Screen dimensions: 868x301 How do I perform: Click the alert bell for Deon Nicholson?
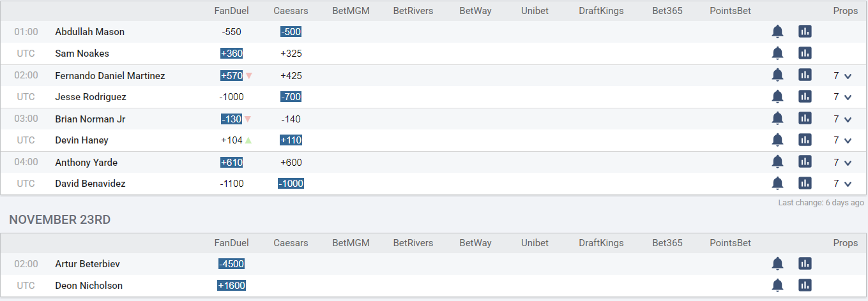(x=777, y=285)
